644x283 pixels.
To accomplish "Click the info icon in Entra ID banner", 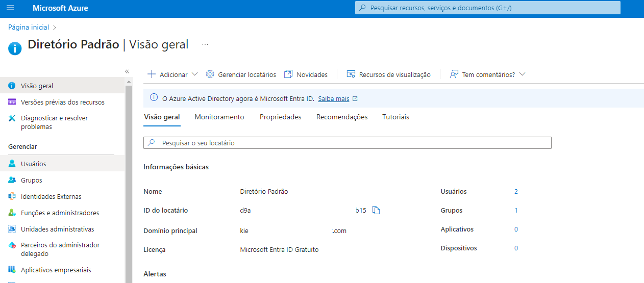I will coord(154,98).
